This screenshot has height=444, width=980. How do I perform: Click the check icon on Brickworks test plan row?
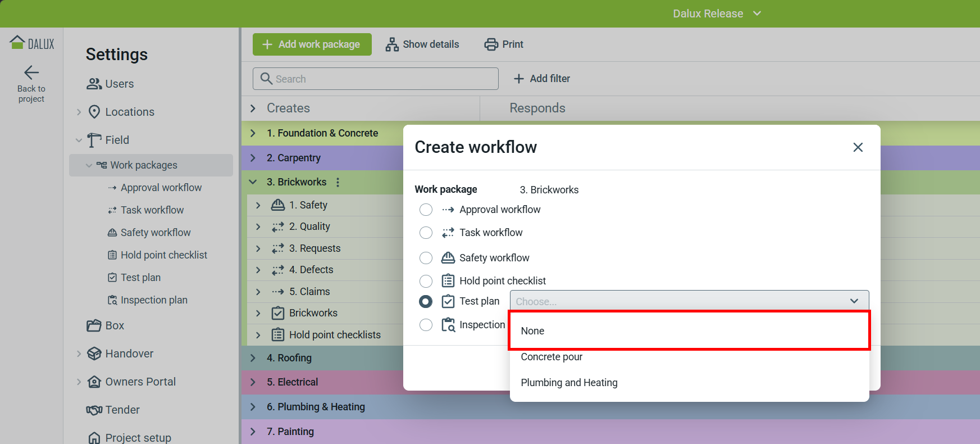(278, 313)
